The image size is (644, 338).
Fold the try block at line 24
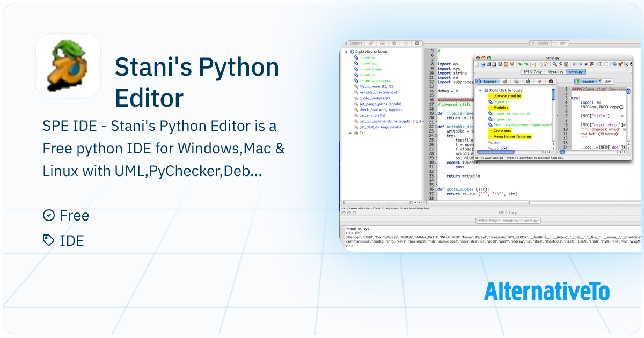[436, 135]
